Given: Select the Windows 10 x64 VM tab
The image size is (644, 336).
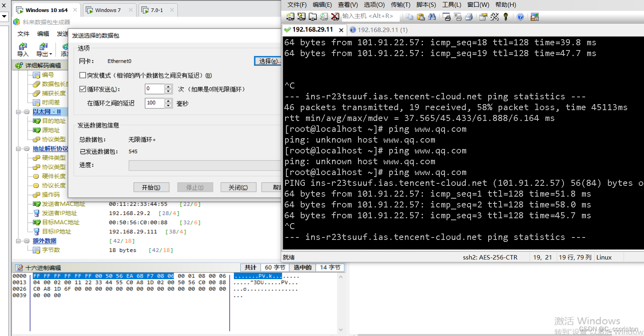Looking at the screenshot, I should click(46, 10).
